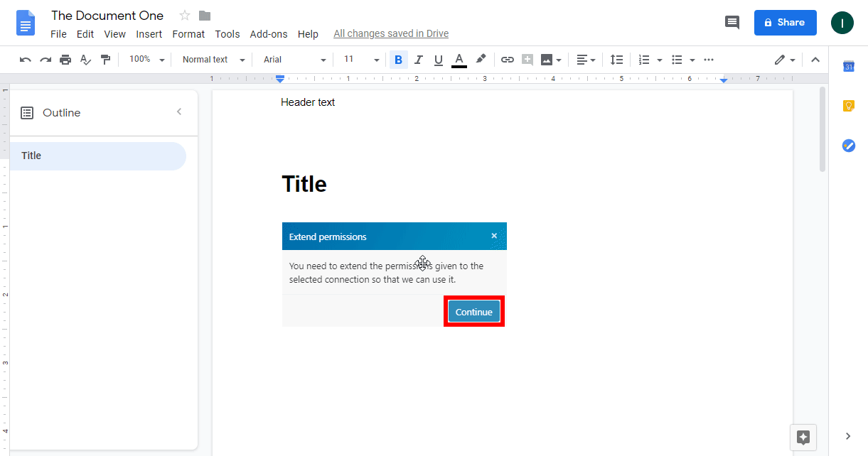The image size is (868, 456).
Task: Click the Bulleted list icon
Action: pyautogui.click(x=677, y=60)
